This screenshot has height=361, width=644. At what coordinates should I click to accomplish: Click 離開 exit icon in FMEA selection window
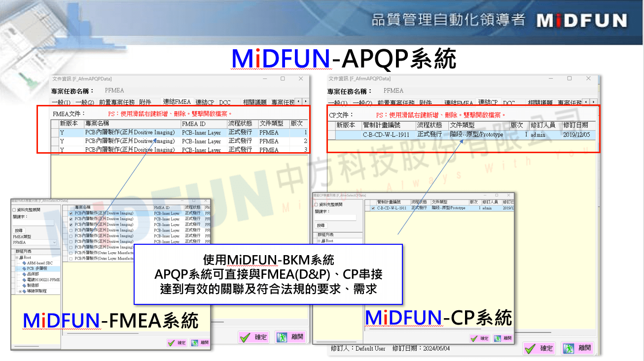pyautogui.click(x=194, y=343)
